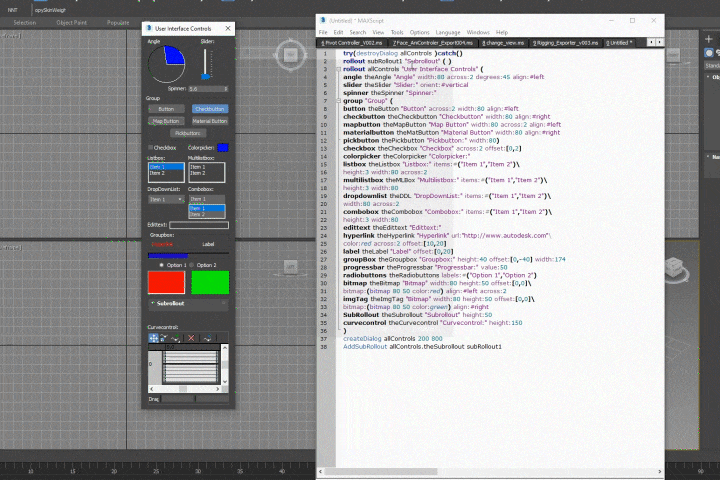
Task: Click the fold marker beside the rollout allControls line
Action: pyautogui.click(x=339, y=69)
